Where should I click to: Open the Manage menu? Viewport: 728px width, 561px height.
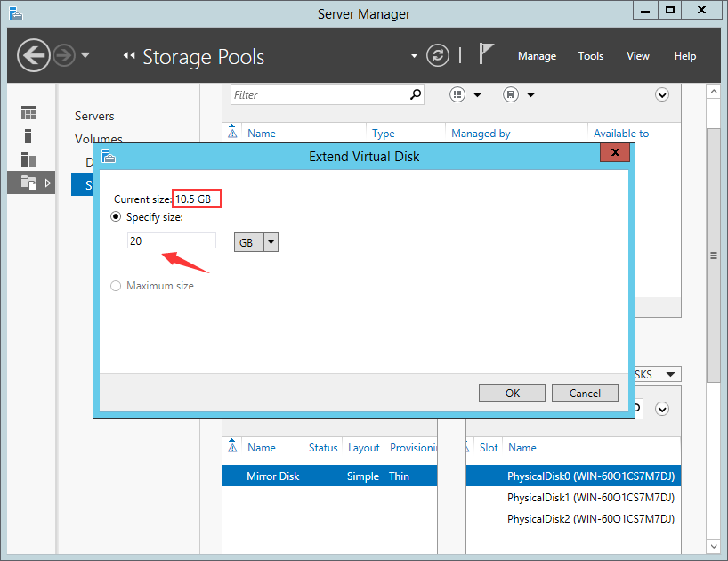[537, 55]
